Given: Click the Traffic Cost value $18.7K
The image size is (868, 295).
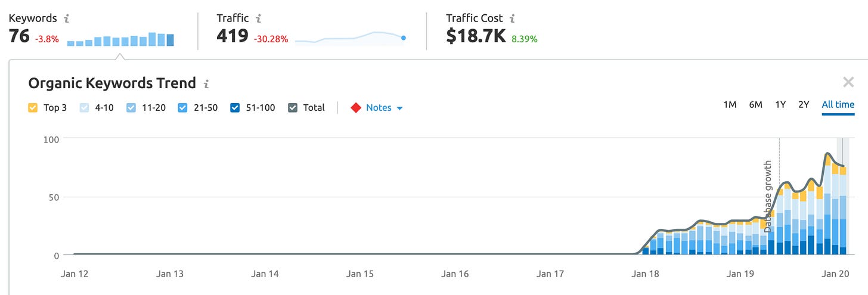Looking at the screenshot, I should (x=476, y=37).
